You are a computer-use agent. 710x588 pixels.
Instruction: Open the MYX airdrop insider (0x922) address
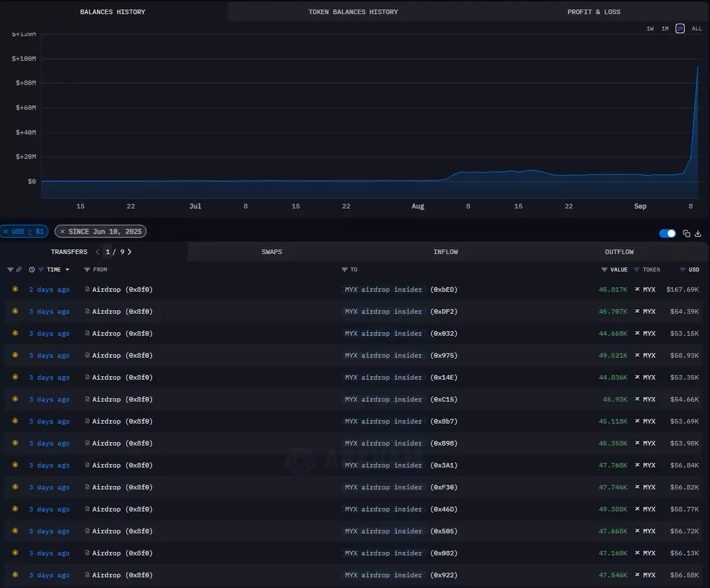(x=401, y=575)
